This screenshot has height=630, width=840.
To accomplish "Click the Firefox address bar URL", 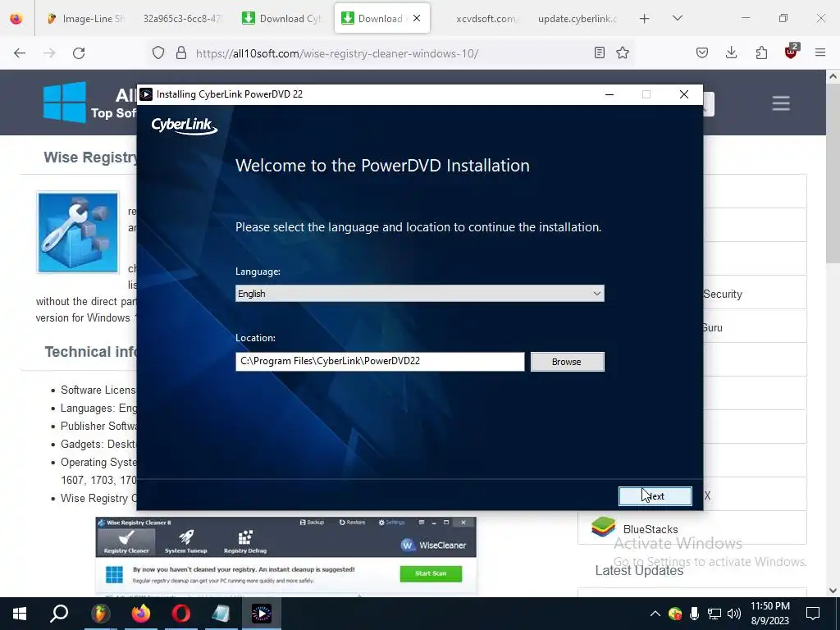I will pyautogui.click(x=337, y=53).
